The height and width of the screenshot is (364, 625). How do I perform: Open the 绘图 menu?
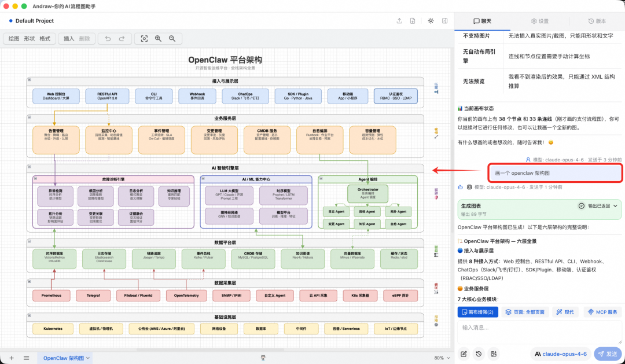[x=14, y=39]
